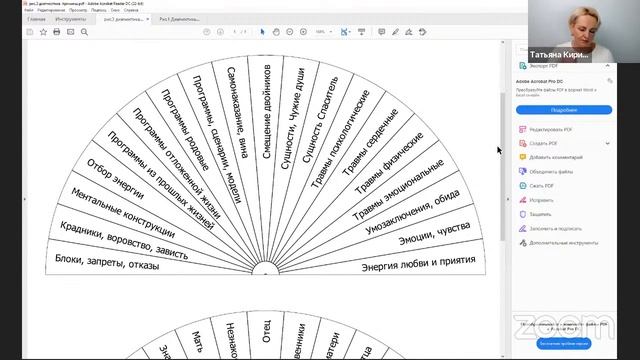The height and width of the screenshot is (360, 640).
Task: Click the page number input field
Action: tap(235, 32)
